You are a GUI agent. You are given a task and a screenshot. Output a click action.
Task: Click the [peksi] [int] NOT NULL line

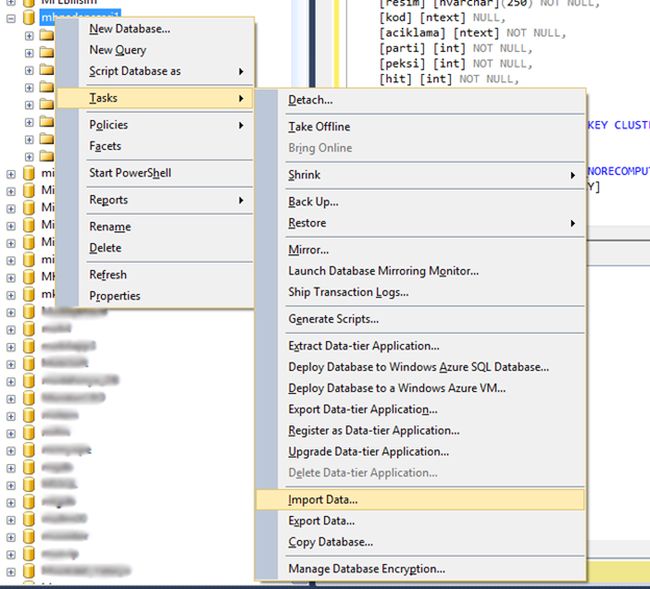(x=455, y=64)
